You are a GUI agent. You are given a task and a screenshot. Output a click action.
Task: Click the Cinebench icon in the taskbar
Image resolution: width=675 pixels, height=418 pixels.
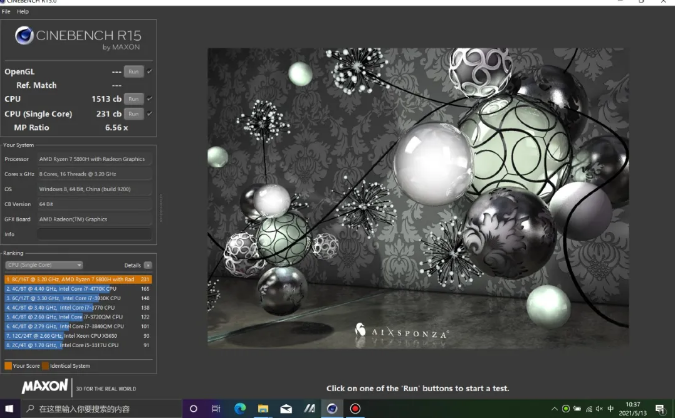click(331, 409)
